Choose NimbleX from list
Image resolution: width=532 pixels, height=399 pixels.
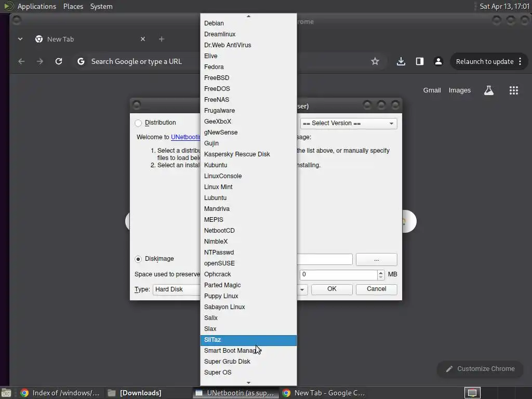point(248,241)
